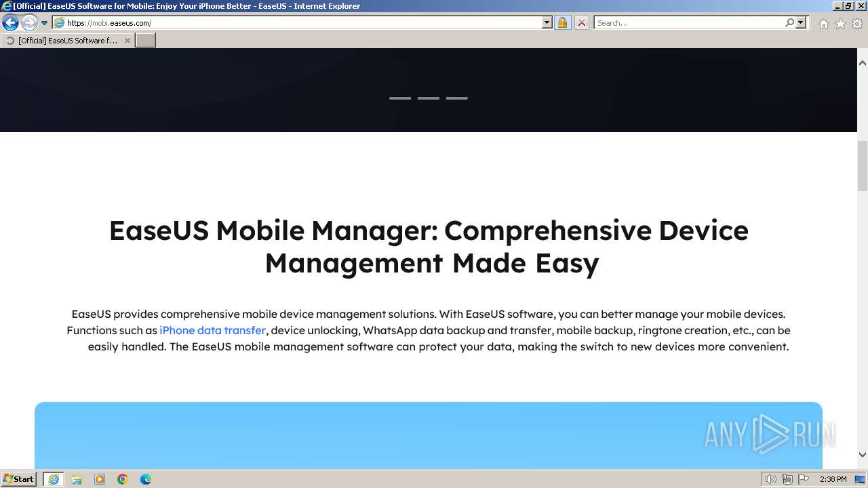Image resolution: width=868 pixels, height=488 pixels.
Task: Open File Explorer from the taskbar
Action: [x=77, y=479]
